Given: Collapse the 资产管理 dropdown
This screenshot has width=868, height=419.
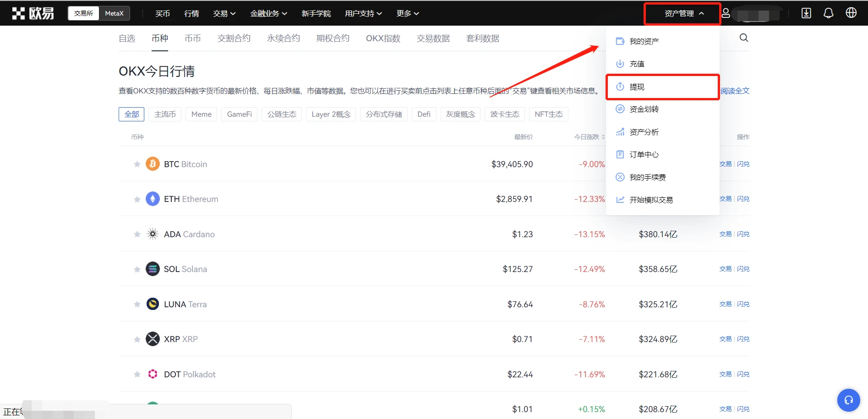Looking at the screenshot, I should pyautogui.click(x=682, y=13).
